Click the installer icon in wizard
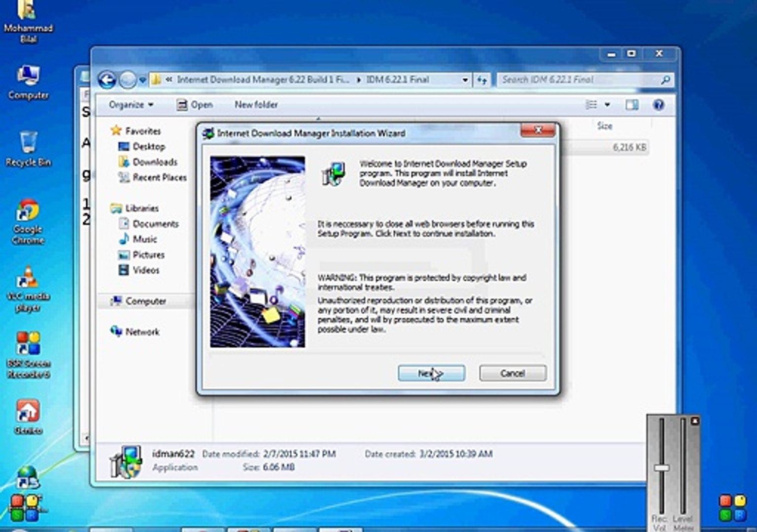757x532 pixels. pyautogui.click(x=333, y=174)
